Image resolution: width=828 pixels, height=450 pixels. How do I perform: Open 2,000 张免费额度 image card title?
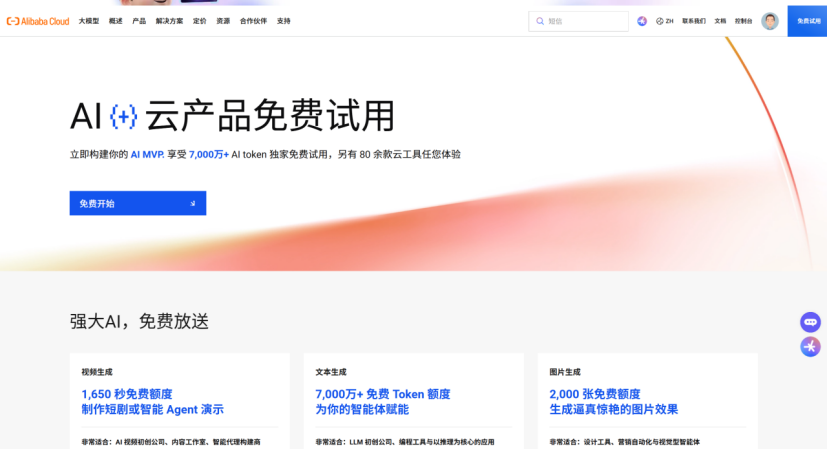(x=595, y=395)
